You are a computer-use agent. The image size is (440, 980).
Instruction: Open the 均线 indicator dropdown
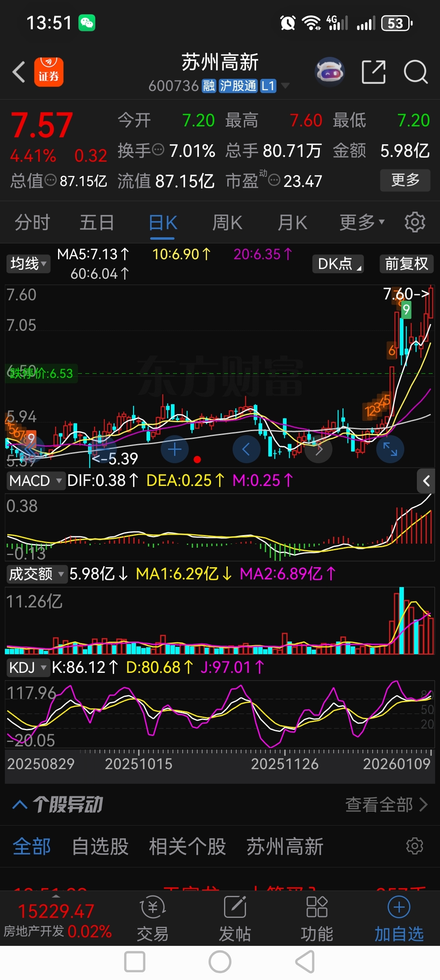coord(28,264)
